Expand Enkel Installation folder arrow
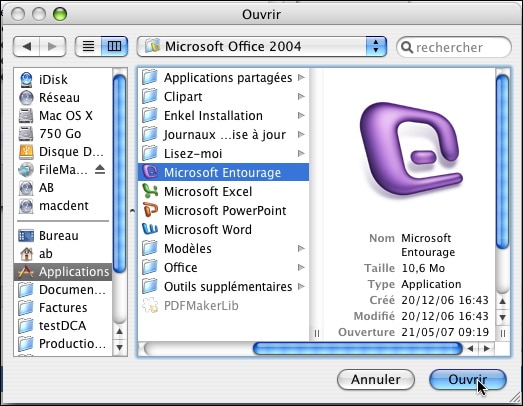523x406 pixels. click(301, 115)
